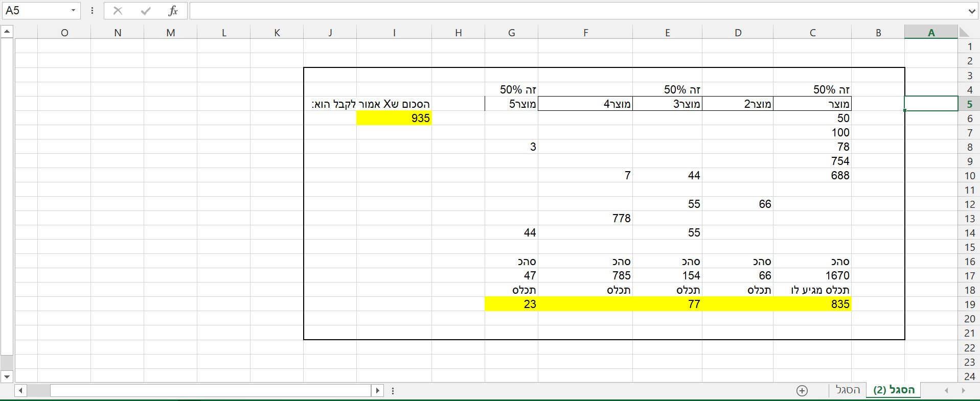Select column I header
The height and width of the screenshot is (401, 980).
394,32
